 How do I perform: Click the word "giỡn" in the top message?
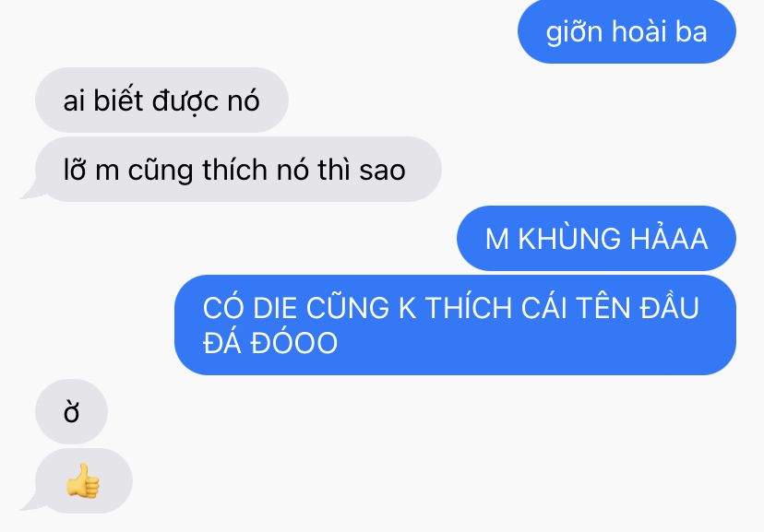click(574, 32)
